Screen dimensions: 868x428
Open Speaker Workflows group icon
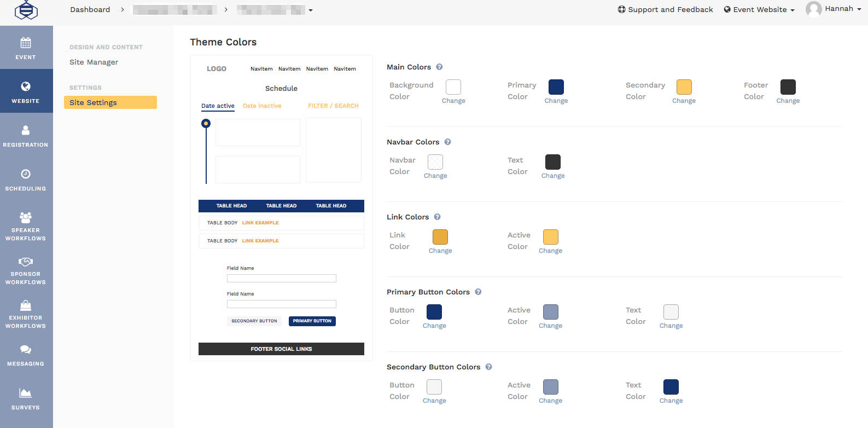[26, 217]
